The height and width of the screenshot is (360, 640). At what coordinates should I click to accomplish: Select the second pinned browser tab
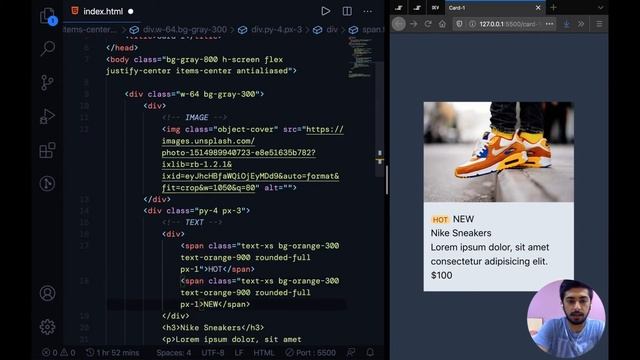pyautogui.click(x=417, y=8)
